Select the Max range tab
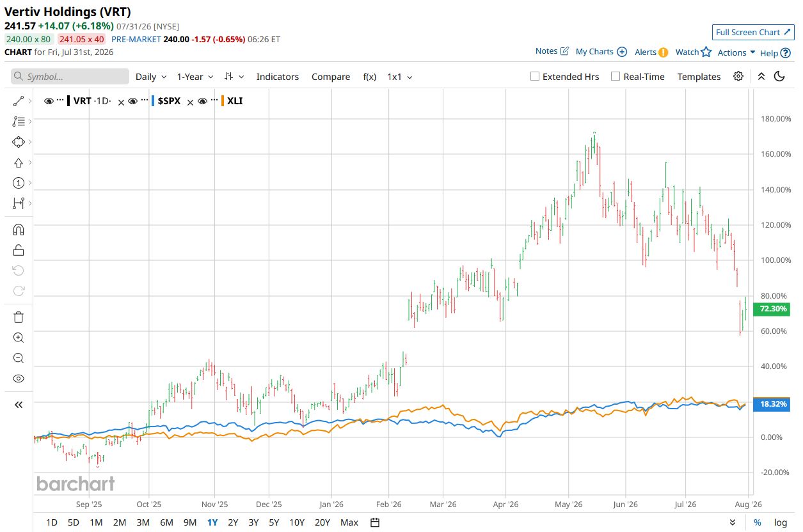This screenshot has height=532, width=803. (x=349, y=522)
